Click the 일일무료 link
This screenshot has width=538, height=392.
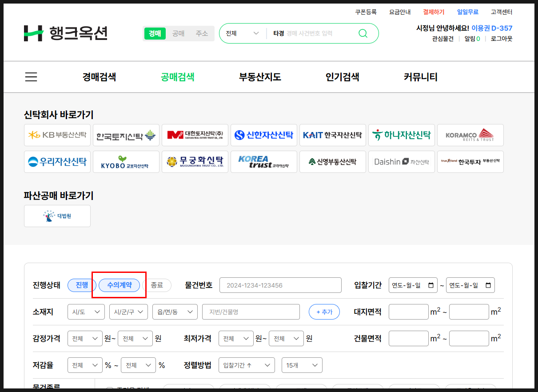point(468,12)
